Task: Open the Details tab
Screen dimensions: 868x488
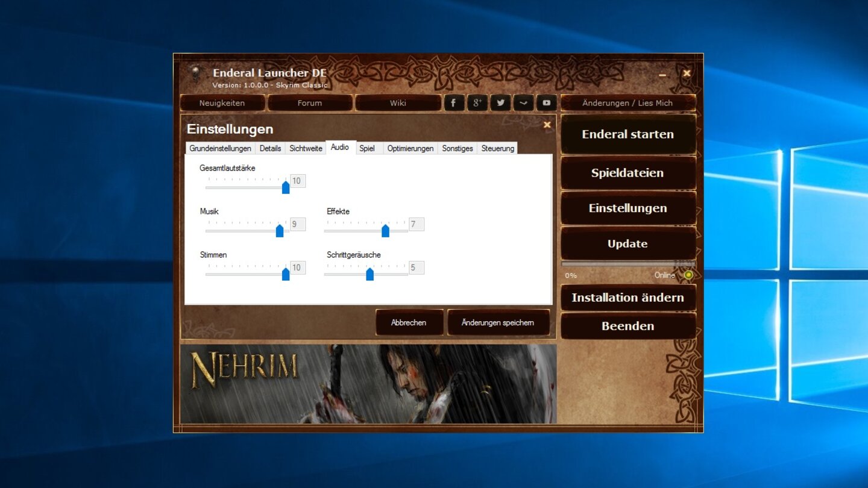Action: tap(270, 148)
